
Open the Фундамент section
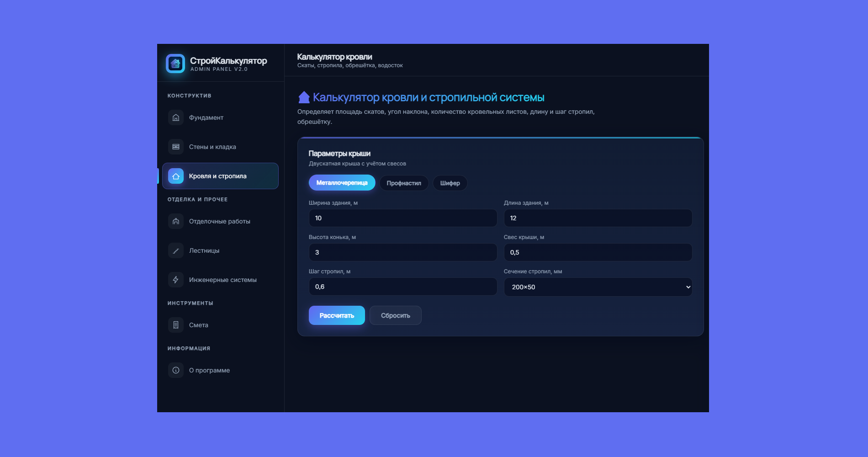tap(220, 117)
